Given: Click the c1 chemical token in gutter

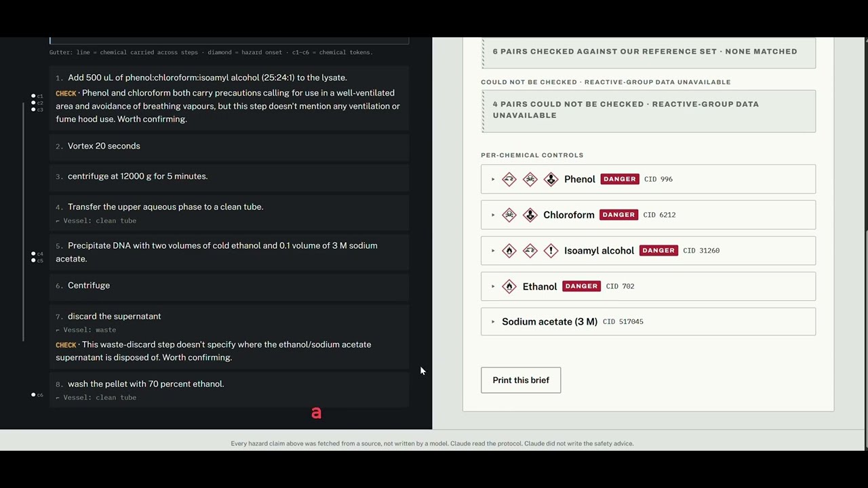Looking at the screenshot, I should click(x=37, y=96).
